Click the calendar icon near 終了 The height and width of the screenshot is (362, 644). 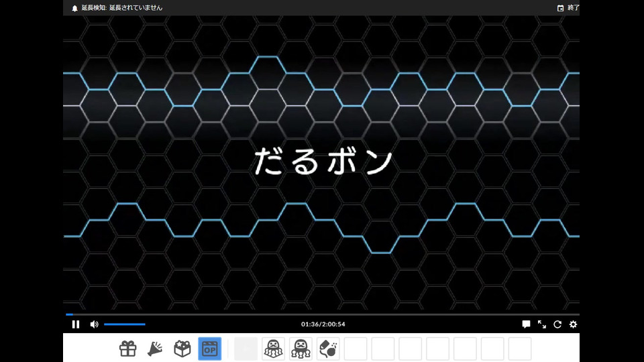560,8
